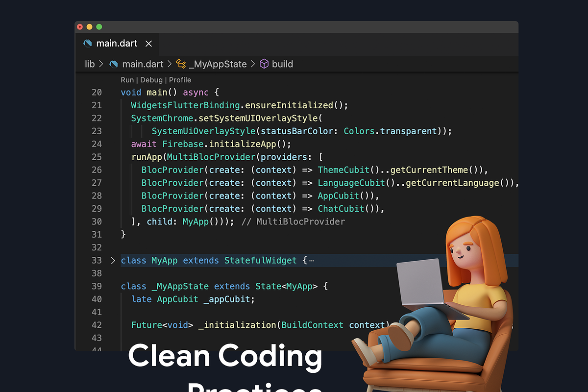Click 'runApp' on line 25
Viewport: 588px width, 392px height.
[x=147, y=157]
